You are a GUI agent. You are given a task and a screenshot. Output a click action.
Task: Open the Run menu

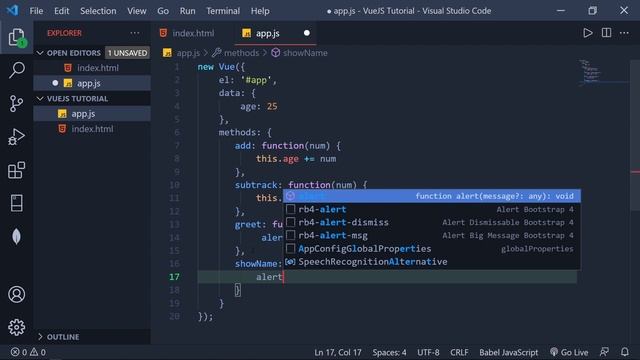pyautogui.click(x=187, y=11)
